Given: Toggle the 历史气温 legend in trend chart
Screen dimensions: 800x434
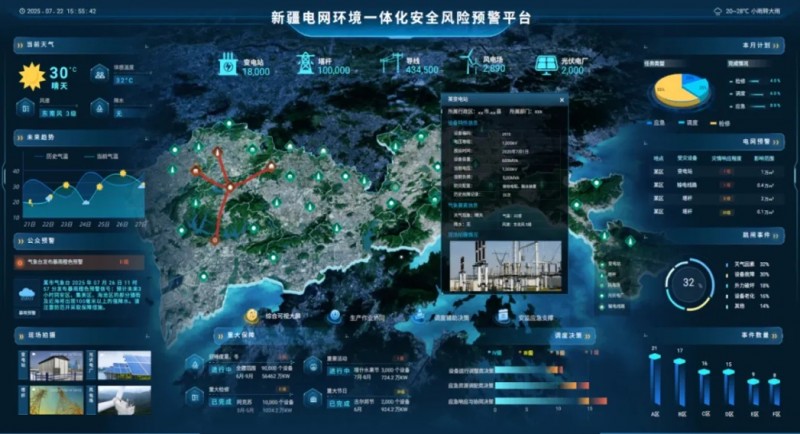Looking at the screenshot, I should pos(54,157).
